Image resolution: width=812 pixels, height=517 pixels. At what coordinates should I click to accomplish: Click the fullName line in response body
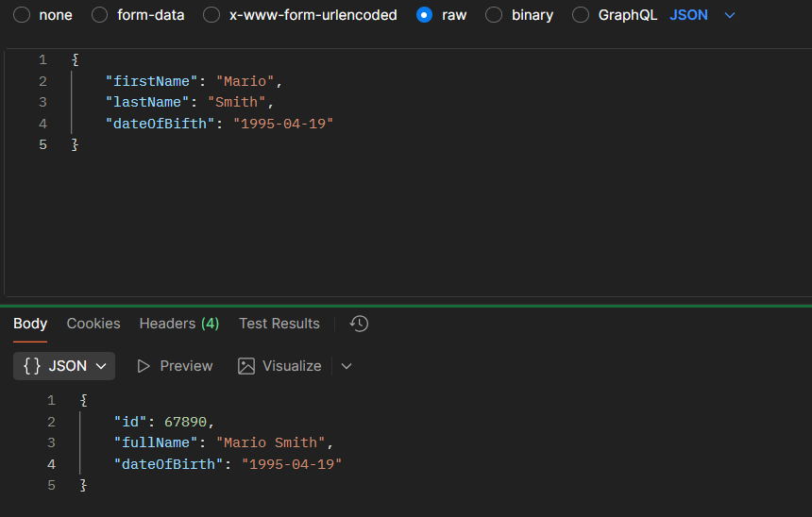click(224, 442)
